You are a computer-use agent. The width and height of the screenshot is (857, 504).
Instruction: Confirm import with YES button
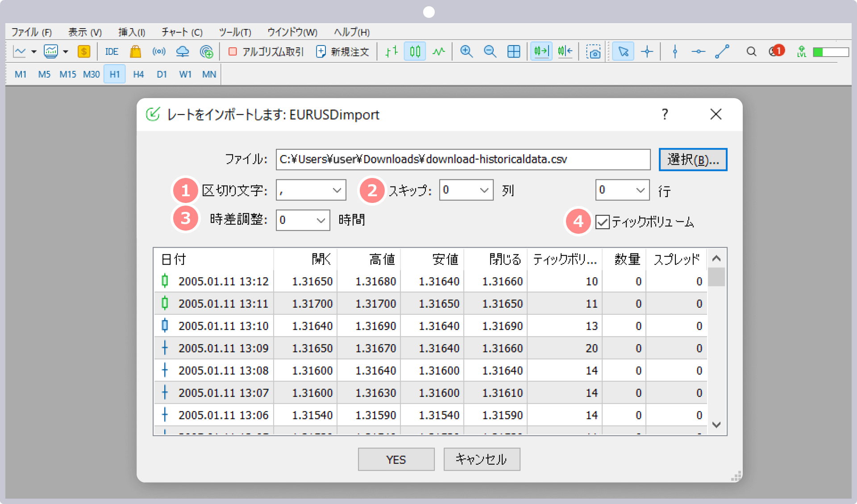click(x=396, y=459)
